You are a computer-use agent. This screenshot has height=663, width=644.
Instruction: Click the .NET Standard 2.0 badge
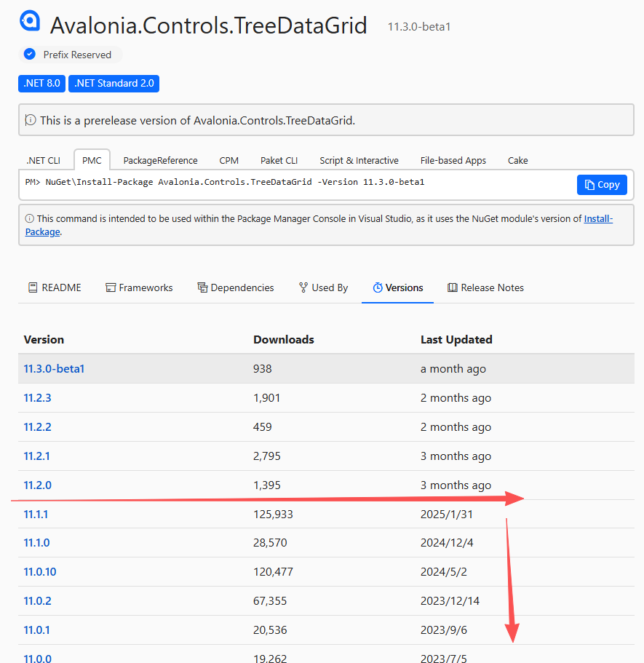click(x=114, y=83)
